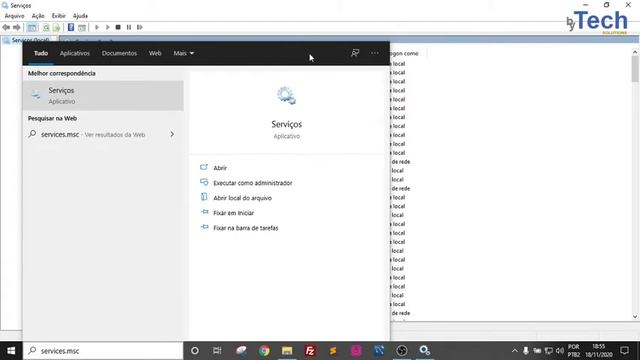Click the Back arrow in Serviços toolbar

click(x=6, y=27)
